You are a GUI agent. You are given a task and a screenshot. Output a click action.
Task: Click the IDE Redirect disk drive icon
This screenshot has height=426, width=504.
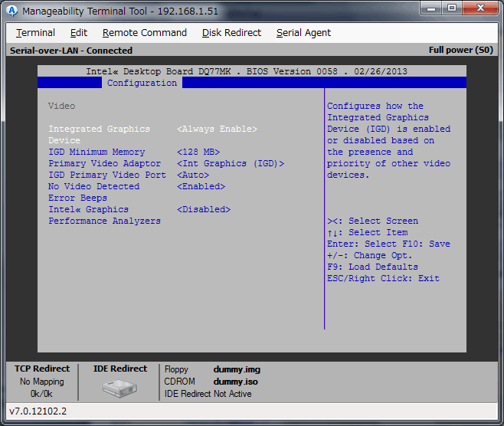pyautogui.click(x=119, y=388)
